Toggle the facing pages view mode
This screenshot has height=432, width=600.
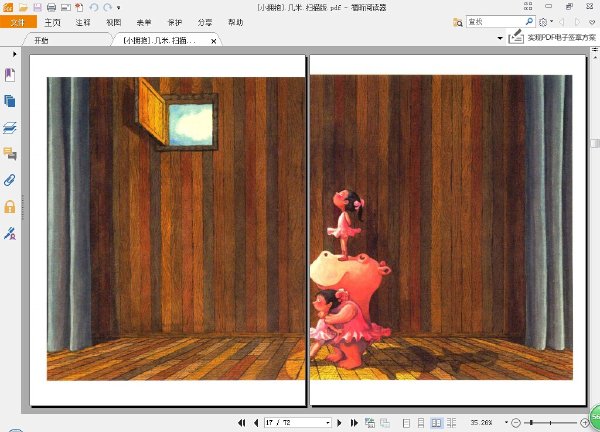[x=436, y=422]
